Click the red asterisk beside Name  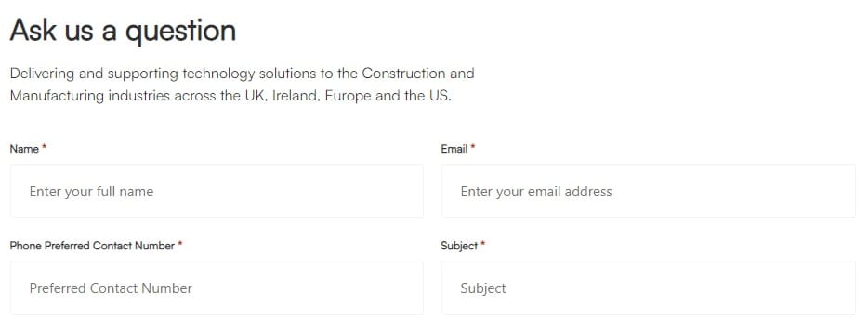pos(45,148)
